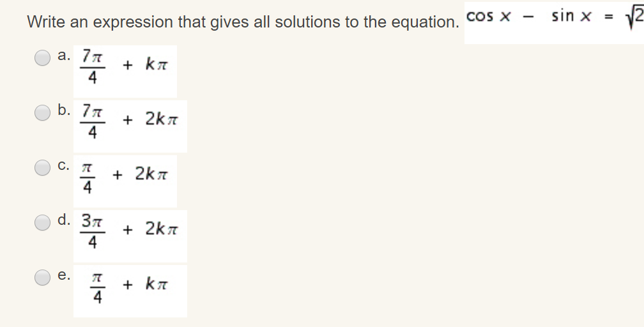Click the "e." option letter label
This screenshot has width=644, height=327.
coord(64,275)
